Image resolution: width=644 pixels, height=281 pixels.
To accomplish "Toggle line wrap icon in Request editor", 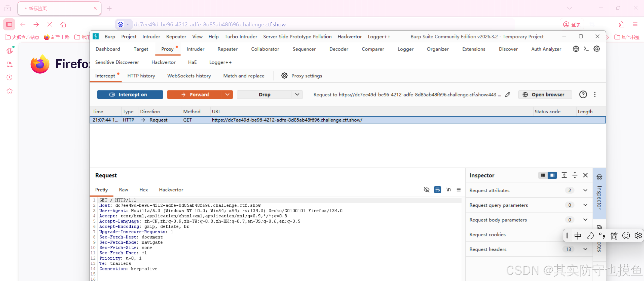I will point(437,190).
